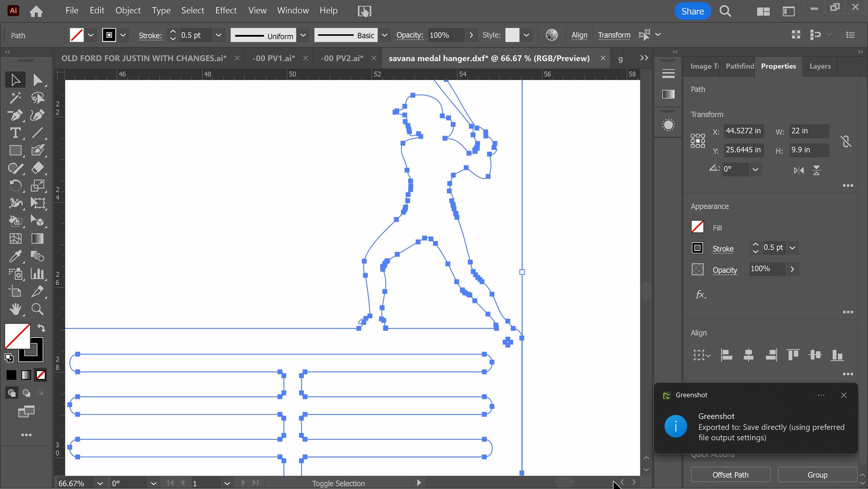Image resolution: width=868 pixels, height=489 pixels.
Task: Select the Zoom tool
Action: tap(37, 309)
